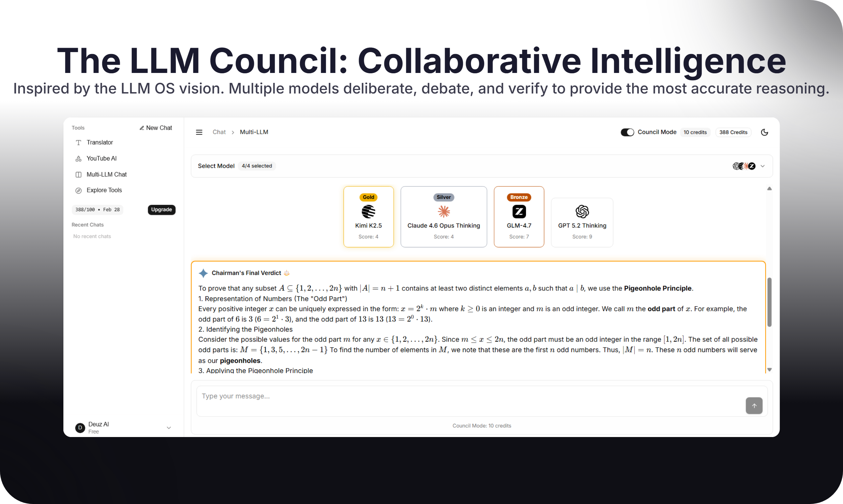Open Multi-LLM Chat in sidebar
Viewport: 843px width, 504px height.
(106, 174)
